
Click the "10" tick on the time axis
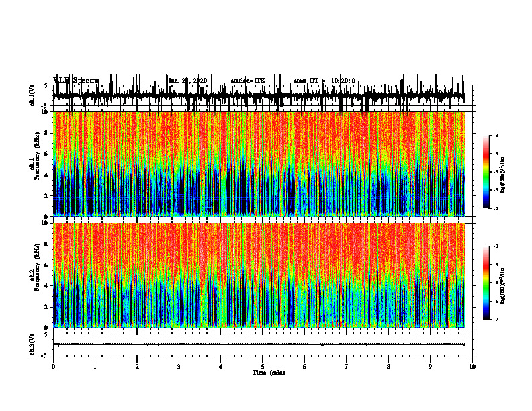click(472, 367)
